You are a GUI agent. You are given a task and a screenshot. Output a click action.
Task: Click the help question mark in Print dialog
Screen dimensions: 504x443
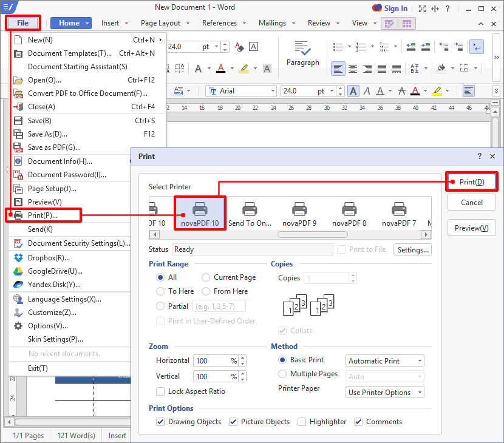click(479, 156)
